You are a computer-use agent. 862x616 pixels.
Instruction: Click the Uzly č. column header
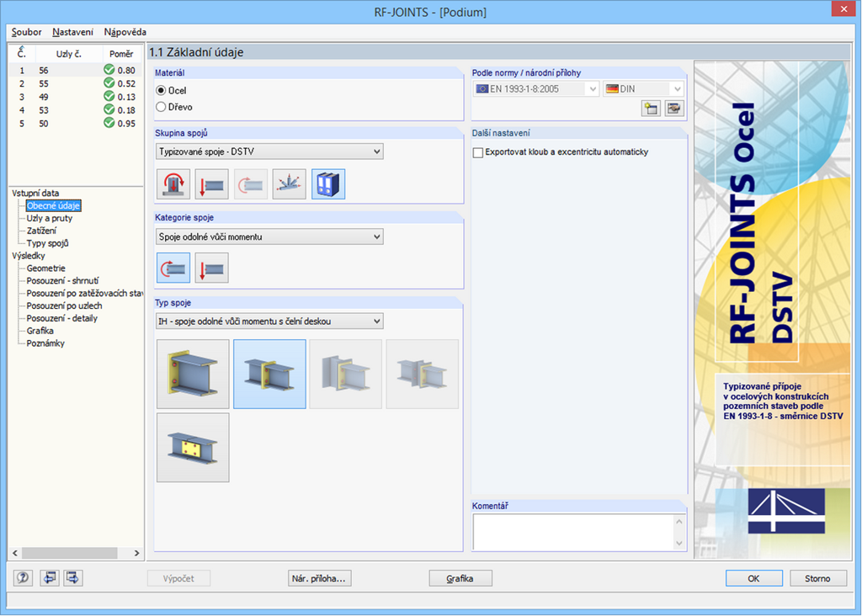point(69,54)
